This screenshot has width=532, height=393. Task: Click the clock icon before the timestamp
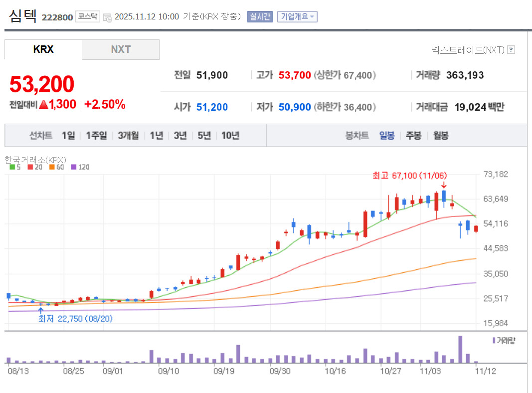click(107, 17)
